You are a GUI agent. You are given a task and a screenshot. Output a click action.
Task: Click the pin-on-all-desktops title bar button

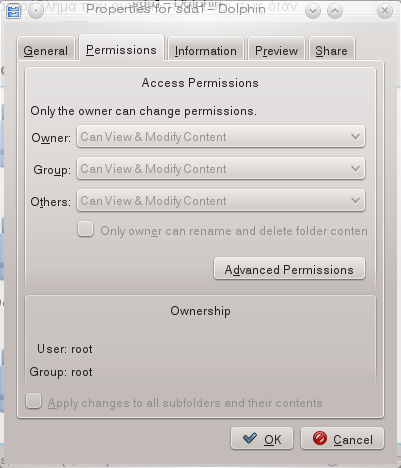(36, 11)
